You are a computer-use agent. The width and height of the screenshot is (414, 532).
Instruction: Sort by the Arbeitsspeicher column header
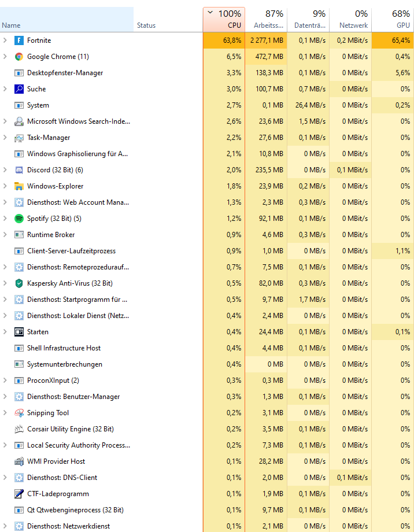pos(266,19)
